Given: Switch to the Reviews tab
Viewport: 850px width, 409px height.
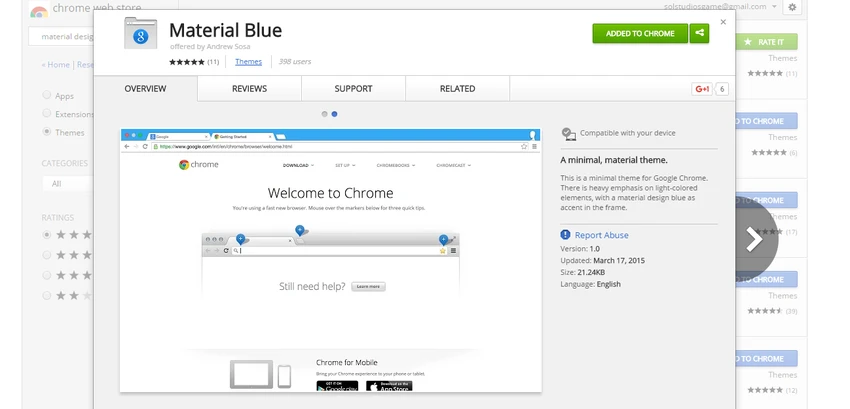Looking at the screenshot, I should coord(249,88).
